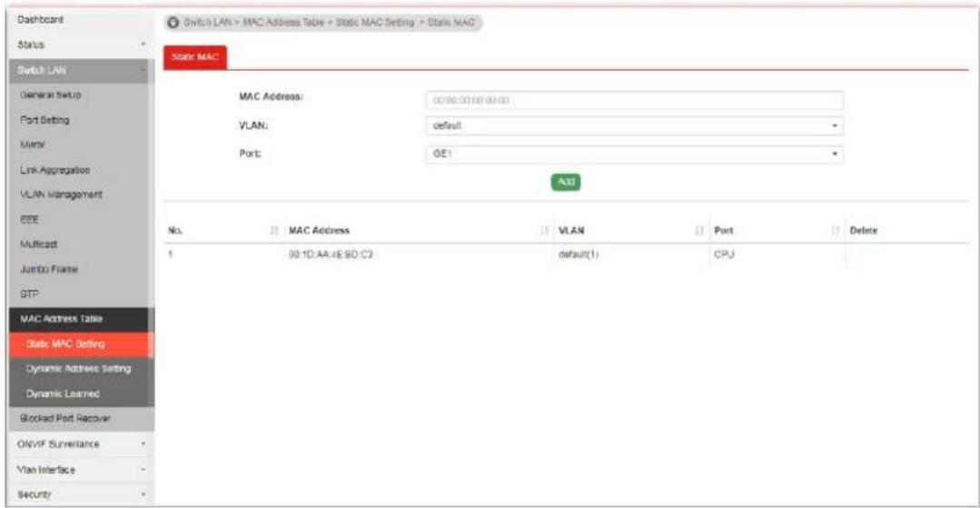Open the EEE page
This screenshot has width=980, height=508.
click(78, 220)
